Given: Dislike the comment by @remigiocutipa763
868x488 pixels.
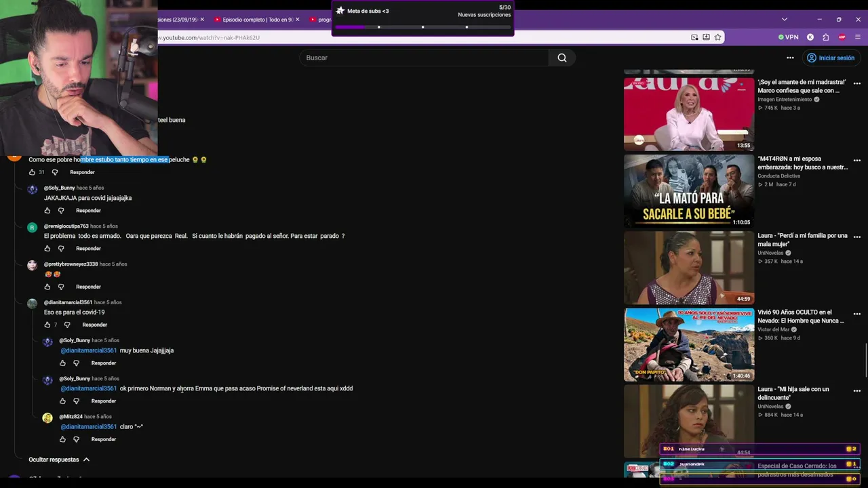Looking at the screenshot, I should (x=61, y=249).
